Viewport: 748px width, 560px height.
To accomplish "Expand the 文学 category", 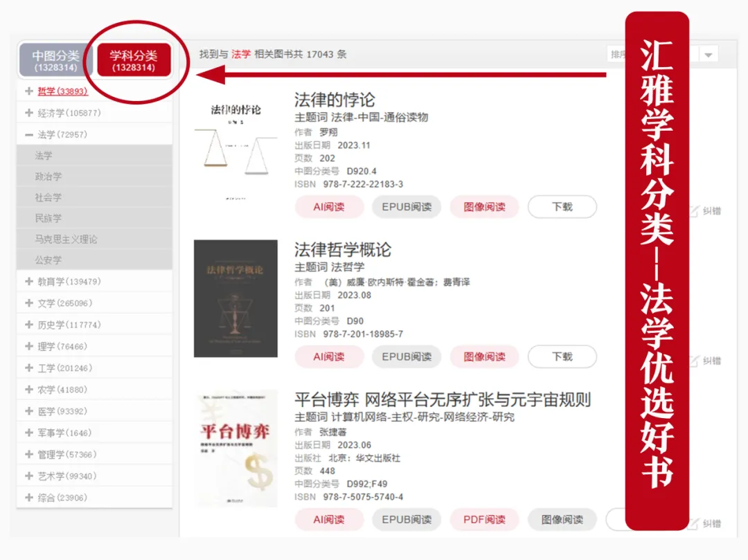I will coord(29,303).
